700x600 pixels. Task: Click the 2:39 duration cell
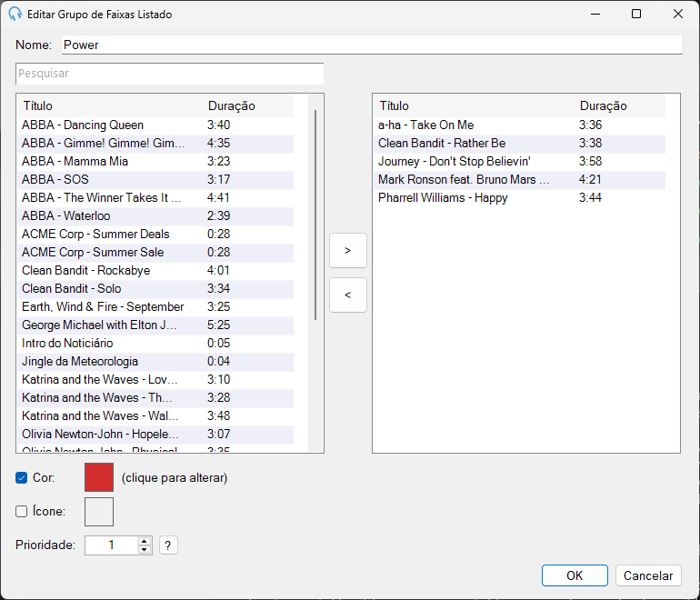pyautogui.click(x=219, y=216)
